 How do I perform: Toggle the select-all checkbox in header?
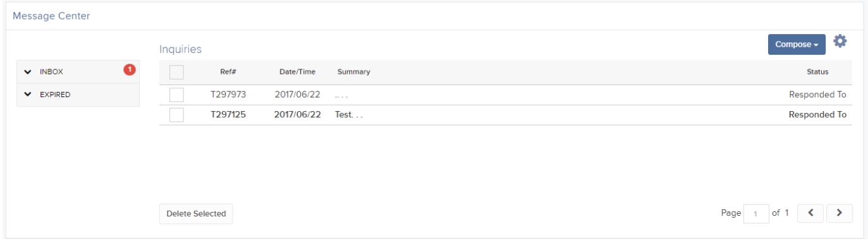pos(176,72)
